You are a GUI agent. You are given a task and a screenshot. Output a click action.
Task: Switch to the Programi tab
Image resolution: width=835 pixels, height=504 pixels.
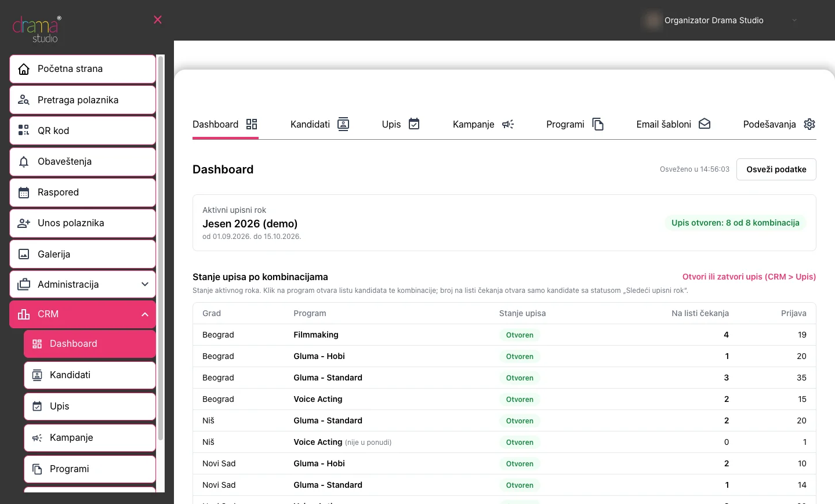tap(575, 124)
